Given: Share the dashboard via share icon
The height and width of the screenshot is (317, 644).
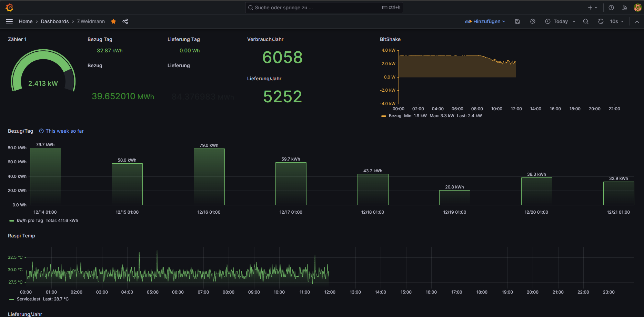Looking at the screenshot, I should (125, 21).
